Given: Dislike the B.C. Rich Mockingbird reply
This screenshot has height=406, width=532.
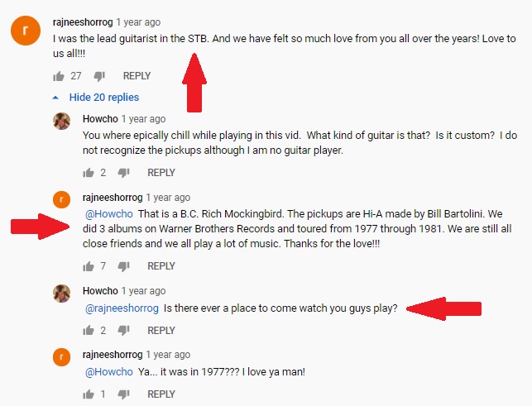Looking at the screenshot, I should coord(123,266).
